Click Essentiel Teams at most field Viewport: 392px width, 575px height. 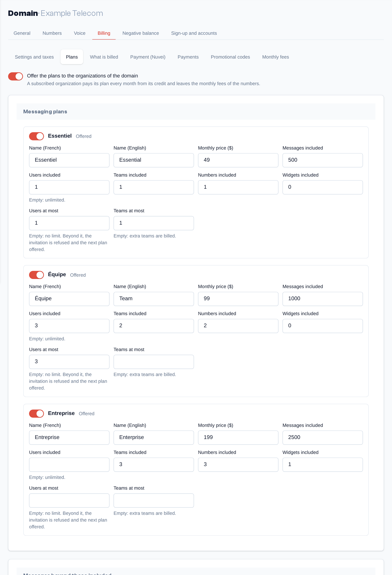tap(154, 223)
